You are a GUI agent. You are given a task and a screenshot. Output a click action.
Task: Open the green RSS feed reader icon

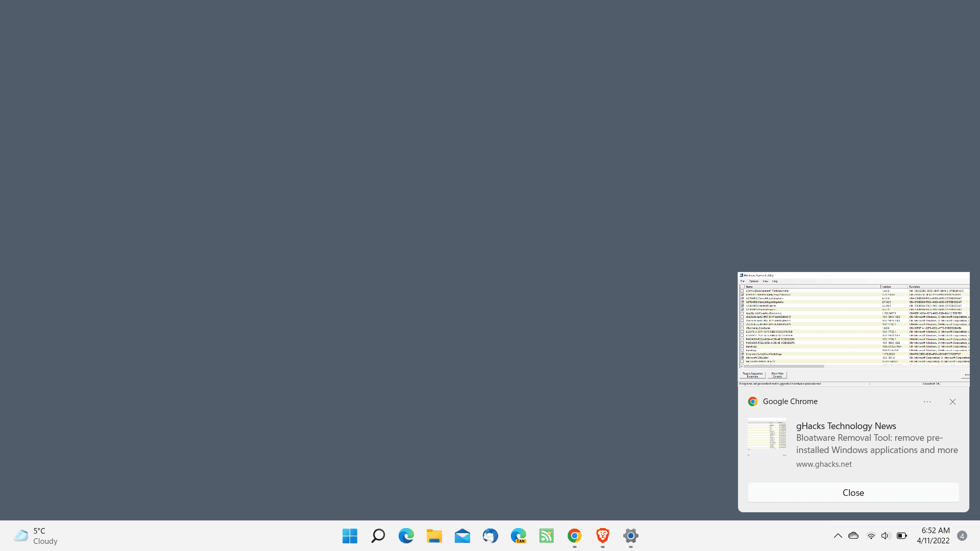coord(547,536)
